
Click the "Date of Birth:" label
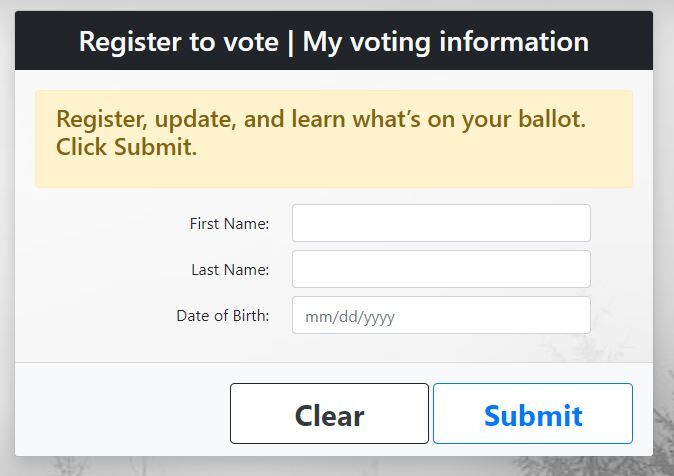pos(222,316)
